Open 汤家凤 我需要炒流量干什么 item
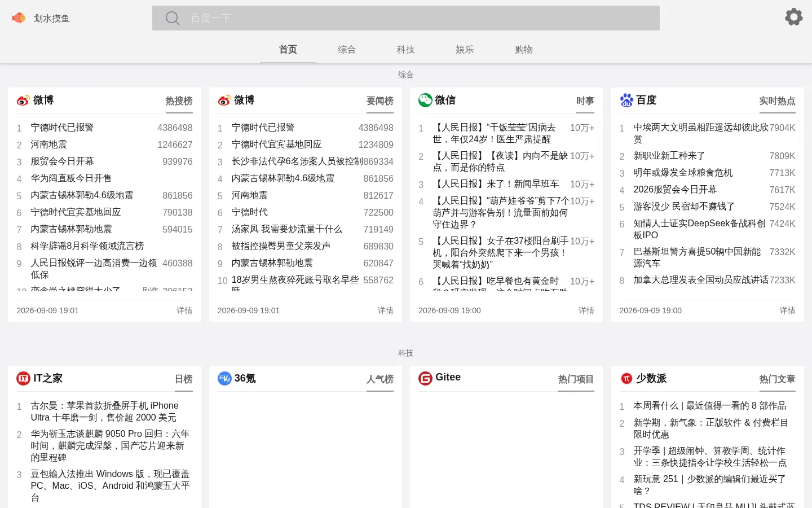This screenshot has width=812, height=508. point(287,229)
